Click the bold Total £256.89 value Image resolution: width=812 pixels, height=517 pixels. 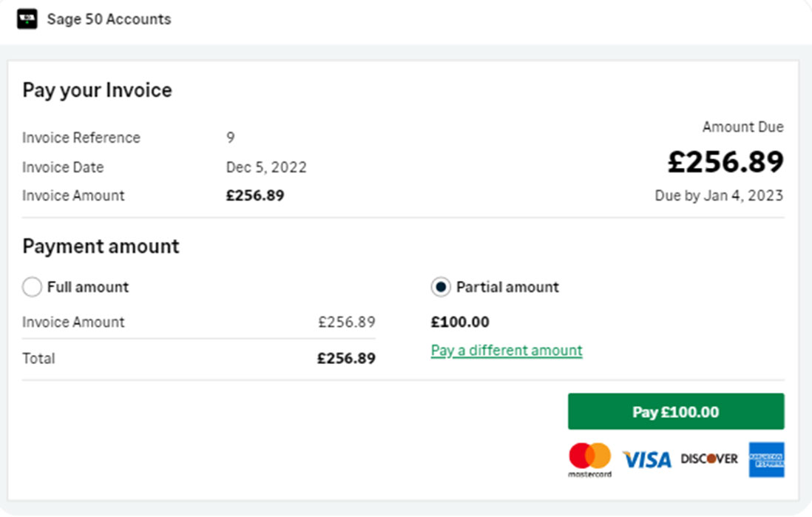[346, 359]
